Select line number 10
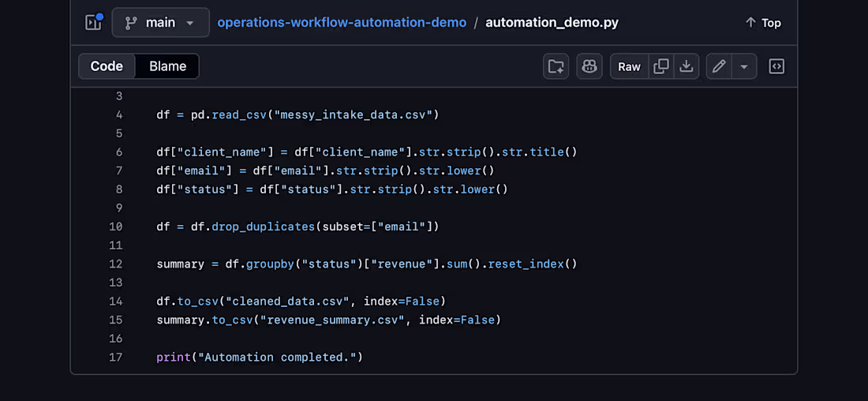 coord(116,227)
